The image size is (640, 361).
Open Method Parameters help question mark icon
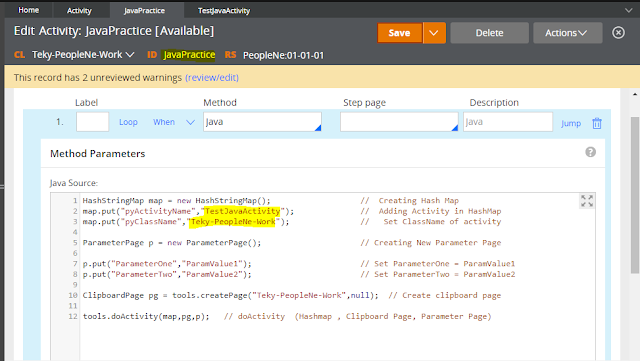pyautogui.click(x=590, y=152)
